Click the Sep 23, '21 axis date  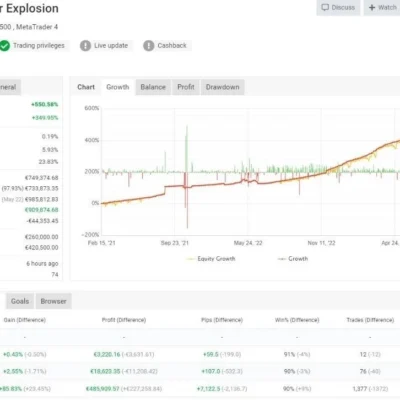(x=175, y=243)
